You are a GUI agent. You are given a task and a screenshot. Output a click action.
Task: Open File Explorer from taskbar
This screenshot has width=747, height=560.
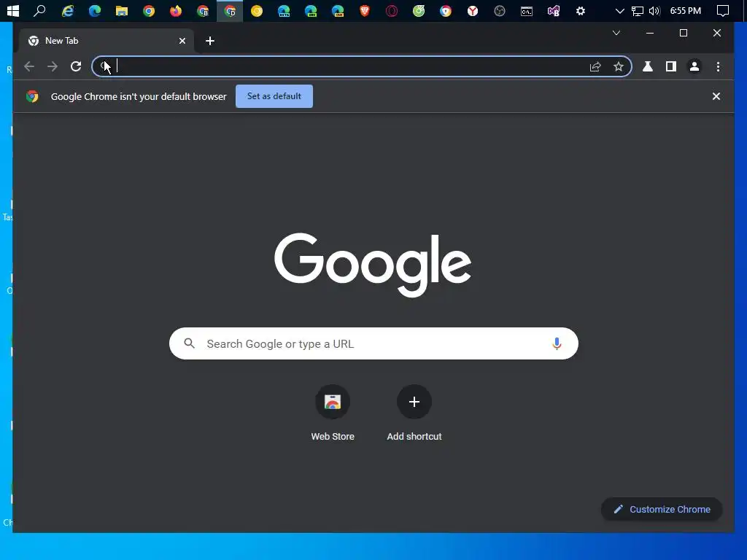[x=122, y=10]
